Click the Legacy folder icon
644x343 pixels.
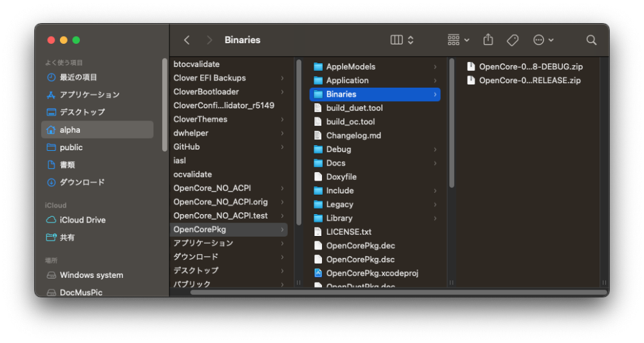[318, 204]
